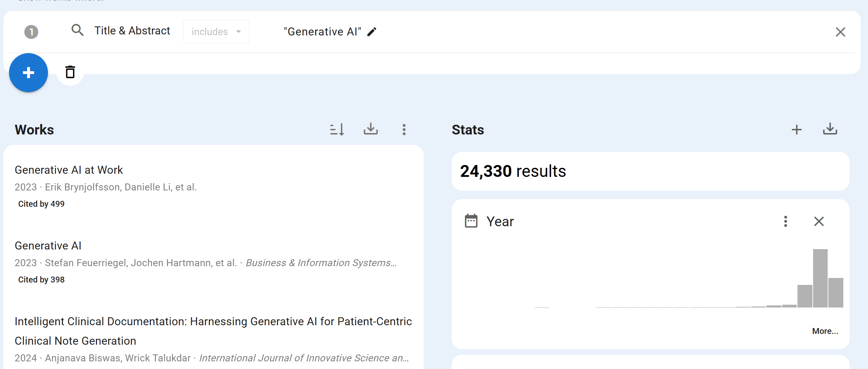Viewport: 868px width, 369px height.
Task: Open the Year chart options menu
Action: (785, 221)
